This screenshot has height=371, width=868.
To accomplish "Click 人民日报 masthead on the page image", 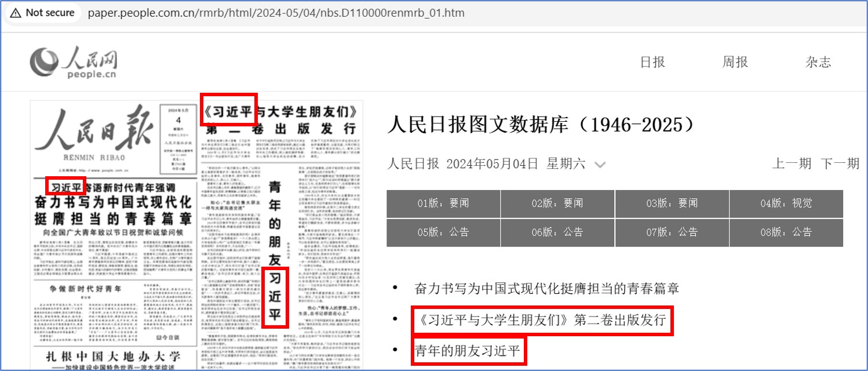I will 95,130.
